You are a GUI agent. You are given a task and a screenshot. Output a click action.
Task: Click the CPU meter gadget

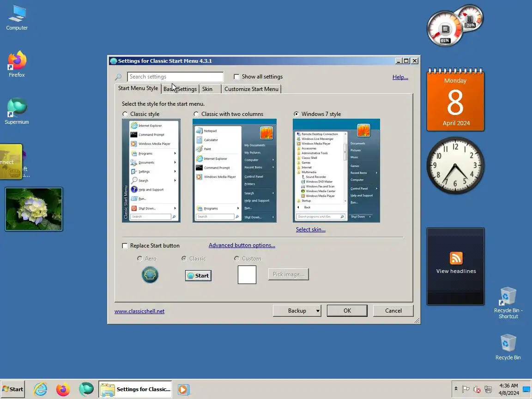(x=445, y=29)
